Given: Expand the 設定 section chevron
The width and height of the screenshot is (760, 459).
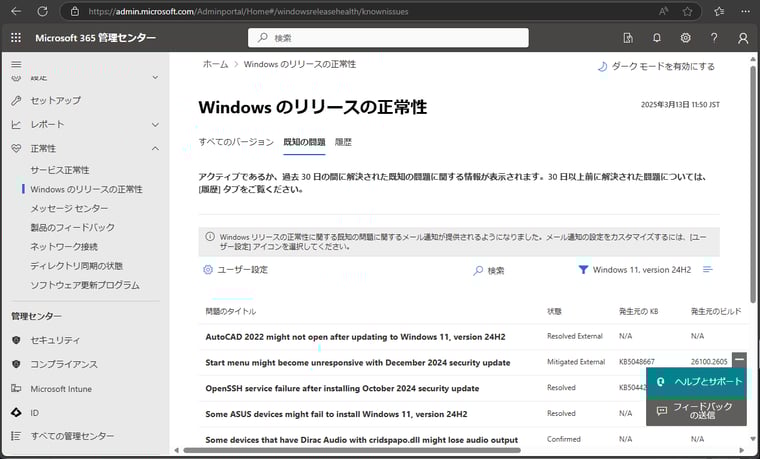Looking at the screenshot, I should [155, 77].
